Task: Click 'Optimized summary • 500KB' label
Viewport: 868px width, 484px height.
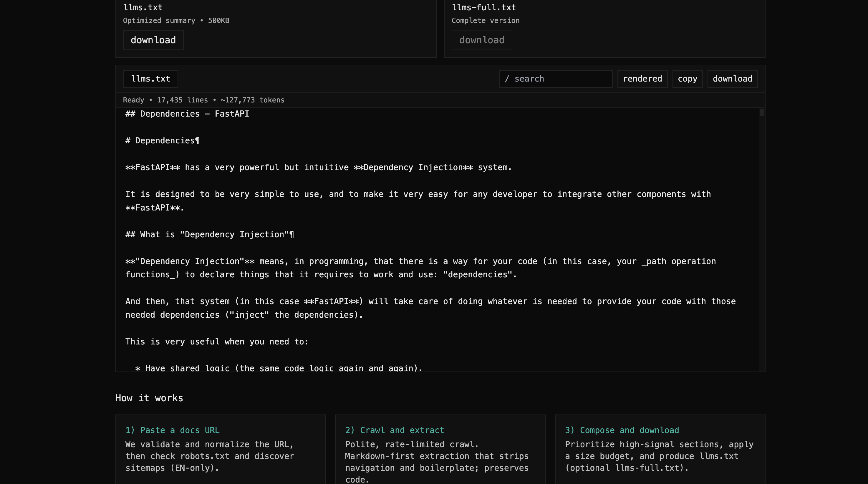Action: click(x=176, y=21)
